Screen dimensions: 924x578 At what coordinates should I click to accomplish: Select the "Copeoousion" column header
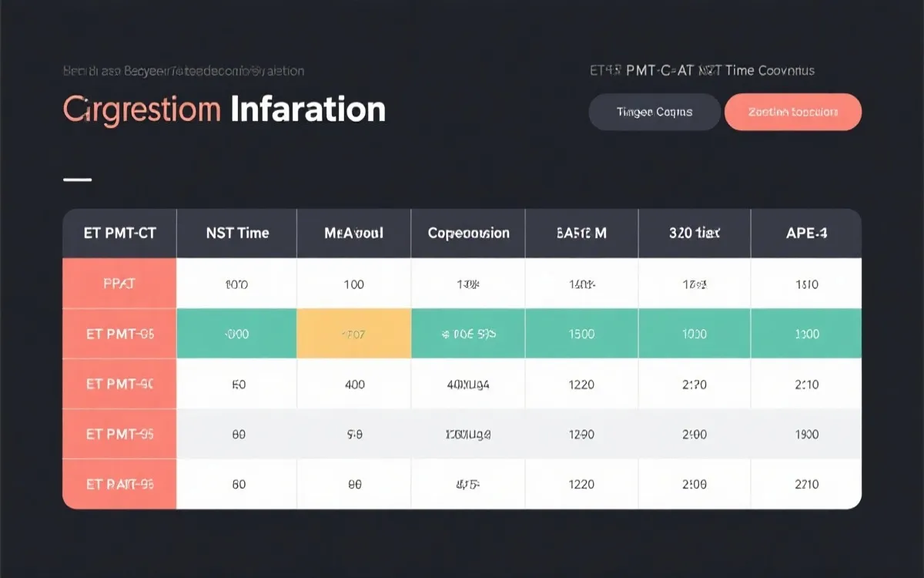(x=468, y=233)
